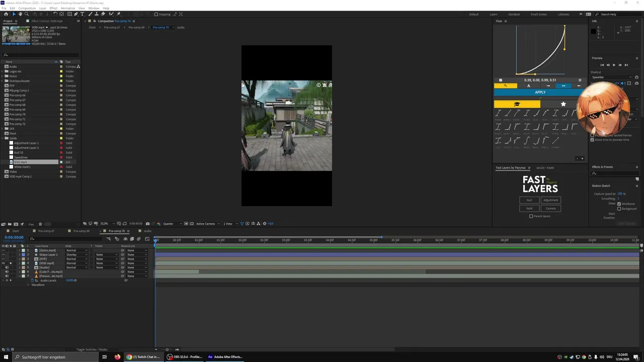The image size is (644, 362).
Task: Select the Rectangle shape tool
Action: pyautogui.click(x=69, y=14)
